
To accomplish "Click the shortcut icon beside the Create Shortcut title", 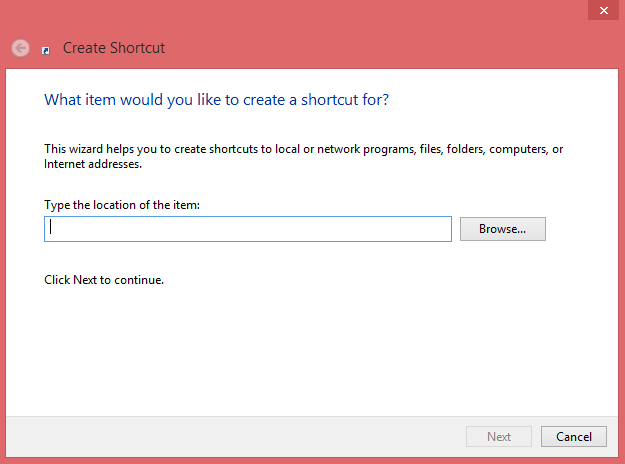I will click(46, 48).
